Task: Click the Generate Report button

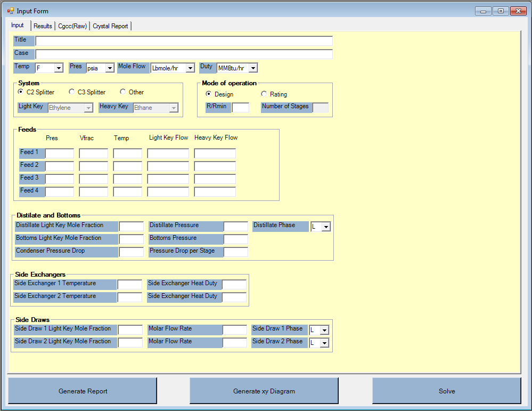Action: pos(83,391)
